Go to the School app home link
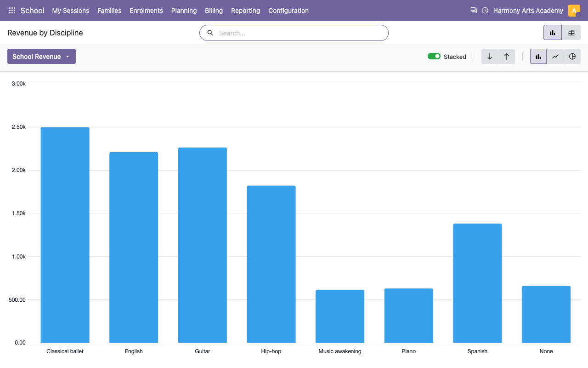Viewport: 588px width, 368px height. (33, 11)
